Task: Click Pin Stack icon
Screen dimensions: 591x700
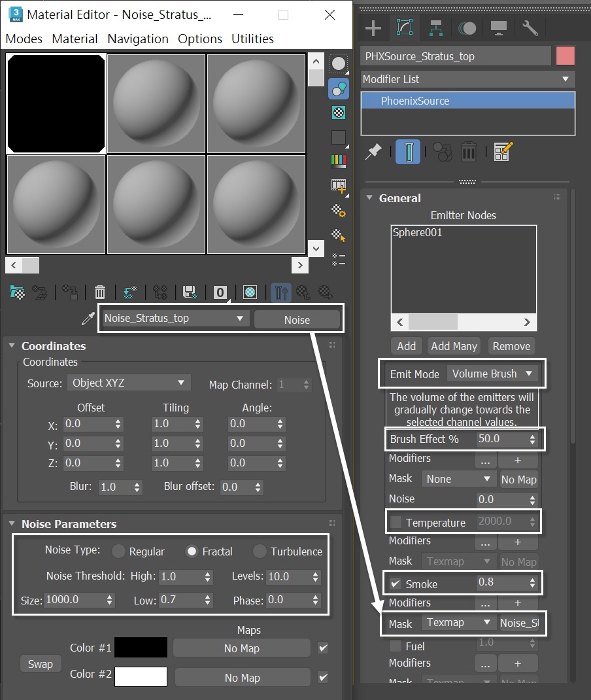Action: 373,152
